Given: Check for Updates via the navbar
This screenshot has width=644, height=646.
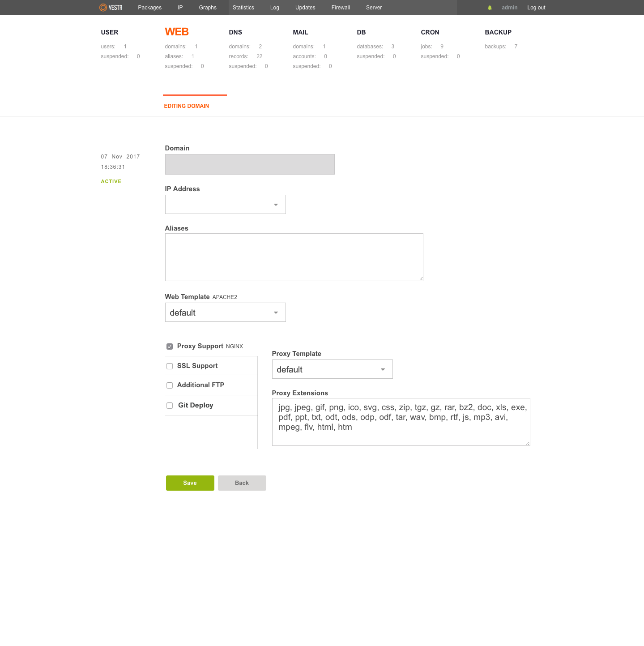Looking at the screenshot, I should click(305, 7).
